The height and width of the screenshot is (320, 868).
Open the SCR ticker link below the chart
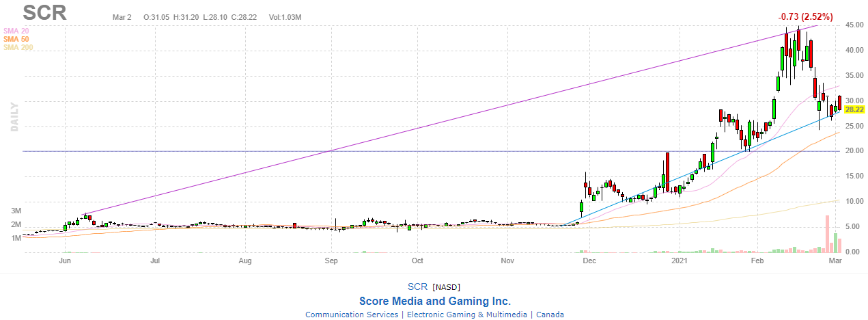point(417,286)
